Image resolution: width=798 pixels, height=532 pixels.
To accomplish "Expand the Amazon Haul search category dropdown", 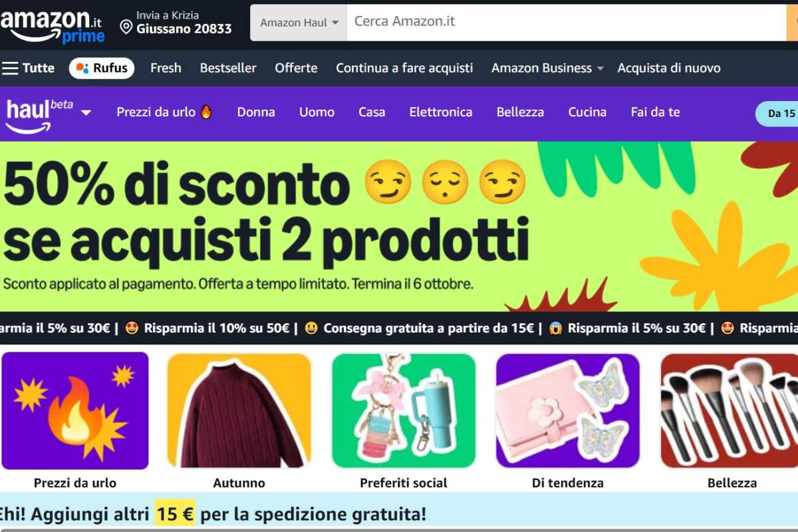I will [299, 23].
